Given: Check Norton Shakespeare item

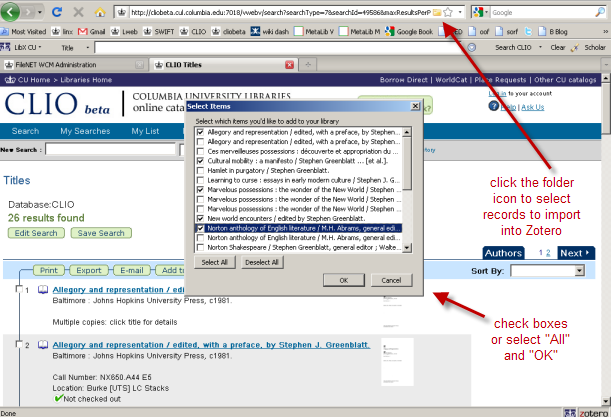Looking at the screenshot, I should pos(200,247).
